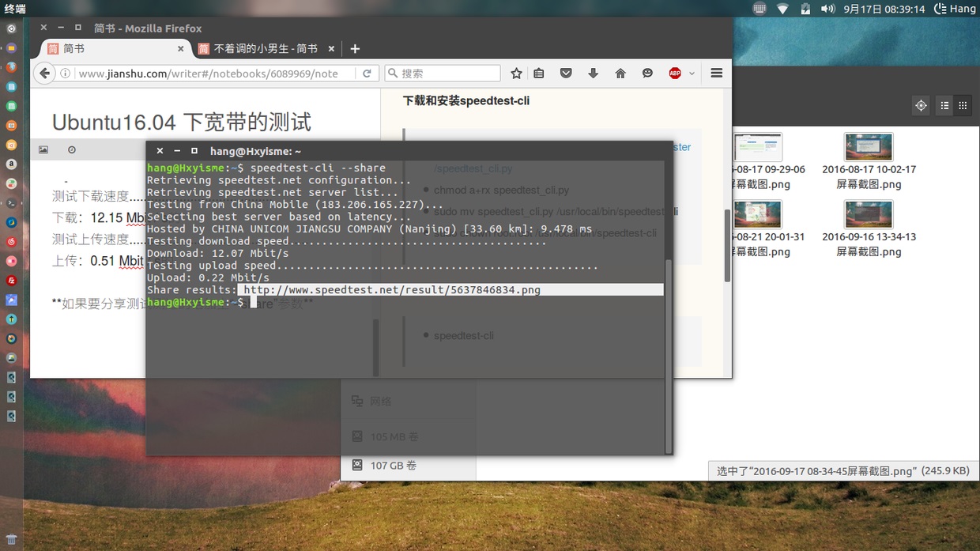Focus the Firefox URL address field
Image resolution: width=980 pixels, height=551 pixels.
pyautogui.click(x=208, y=74)
